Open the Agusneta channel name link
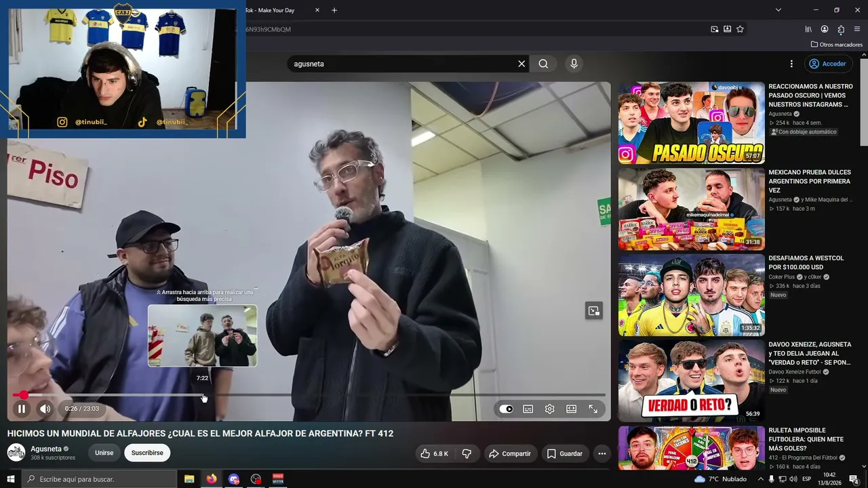Viewport: 868px width, 488px height. 46,449
